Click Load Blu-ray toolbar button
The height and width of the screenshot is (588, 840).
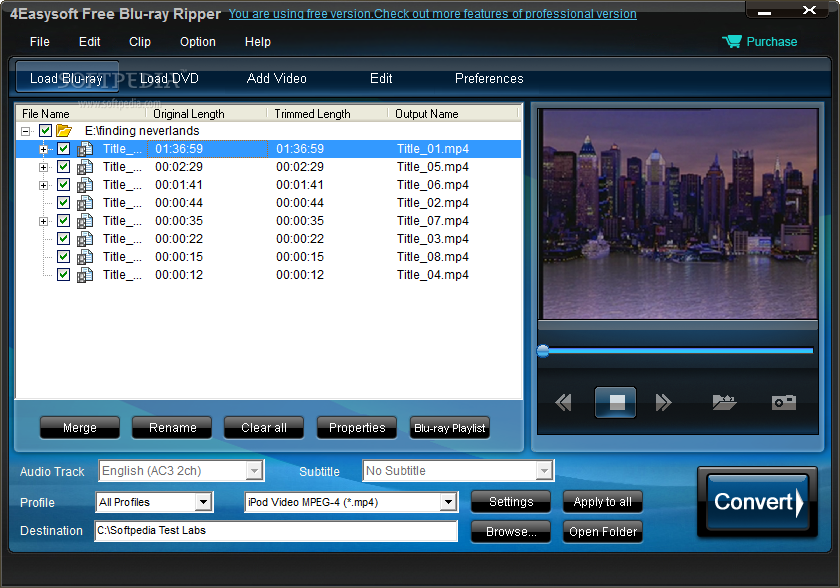(67, 78)
